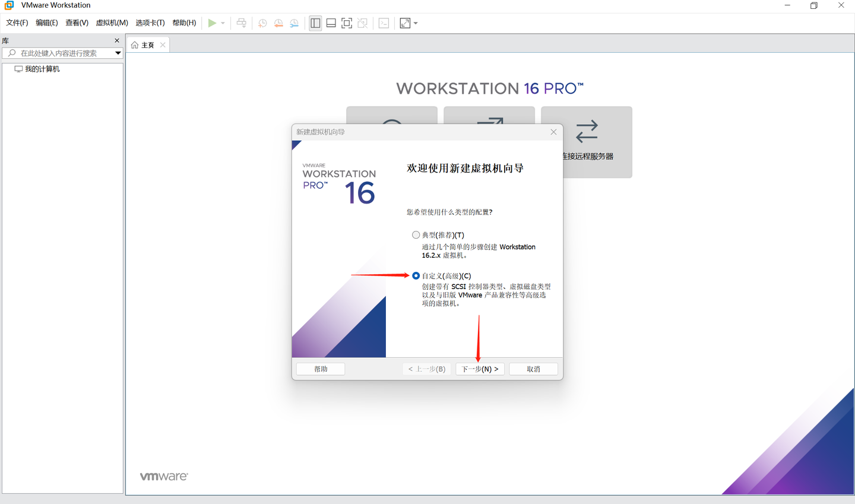855x504 pixels.
Task: Open the 选项卡(T) menu
Action: pos(150,23)
